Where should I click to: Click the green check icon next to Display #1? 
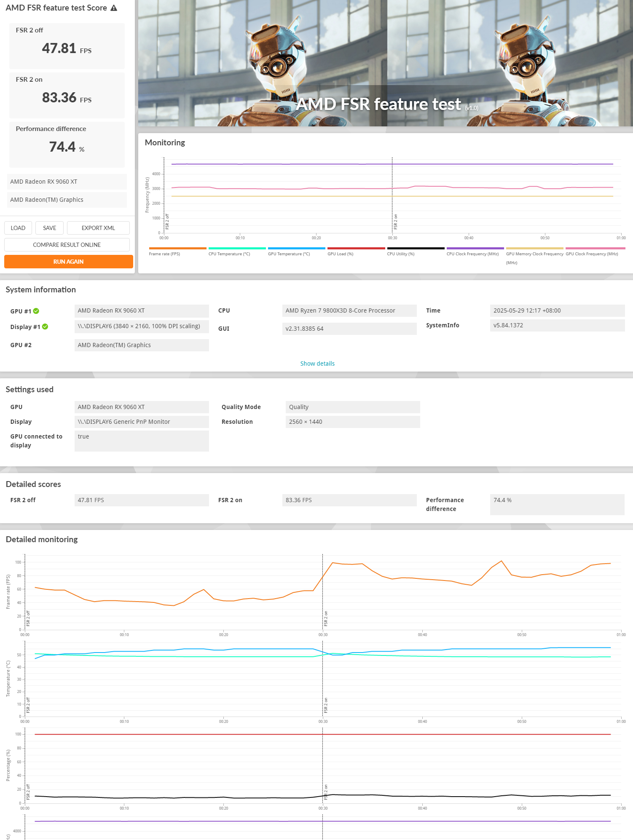click(45, 326)
